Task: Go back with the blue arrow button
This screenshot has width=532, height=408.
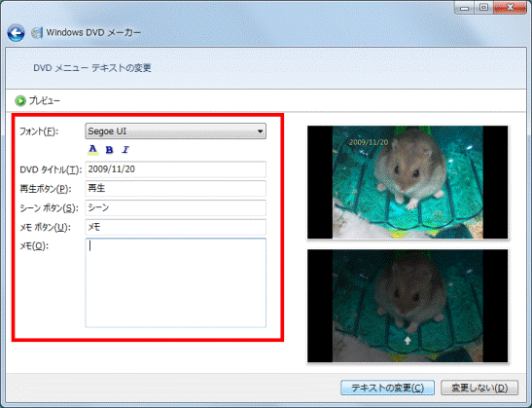Action: [x=16, y=33]
